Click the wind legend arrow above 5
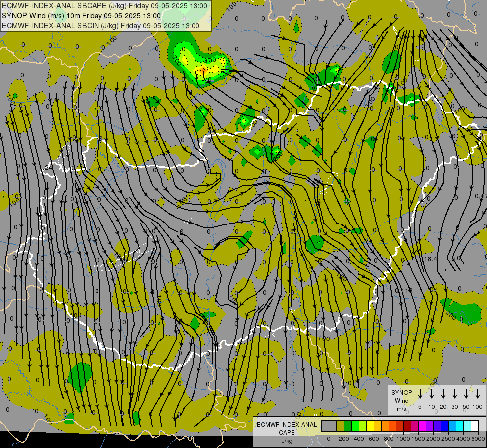The height and width of the screenshot is (448, 487). pos(420,393)
